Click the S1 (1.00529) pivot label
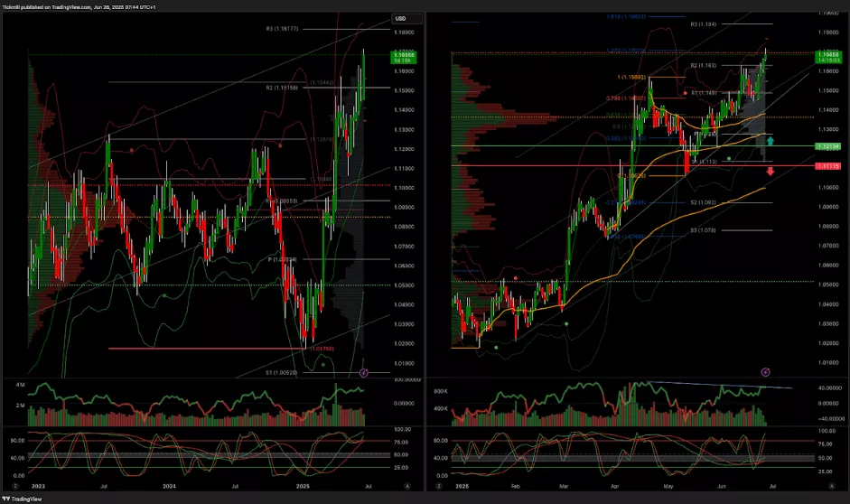850x504 pixels. pos(281,372)
